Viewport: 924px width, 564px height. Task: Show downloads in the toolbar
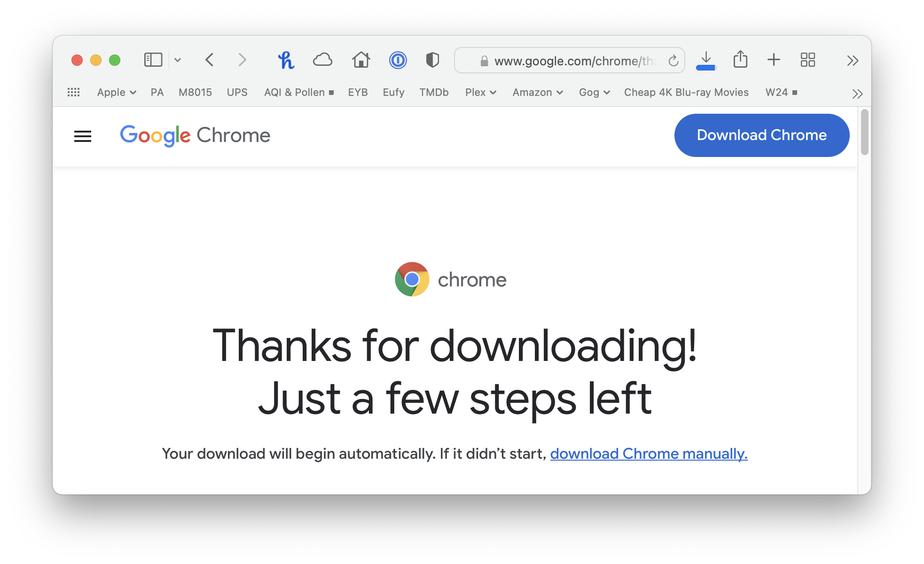click(x=705, y=60)
